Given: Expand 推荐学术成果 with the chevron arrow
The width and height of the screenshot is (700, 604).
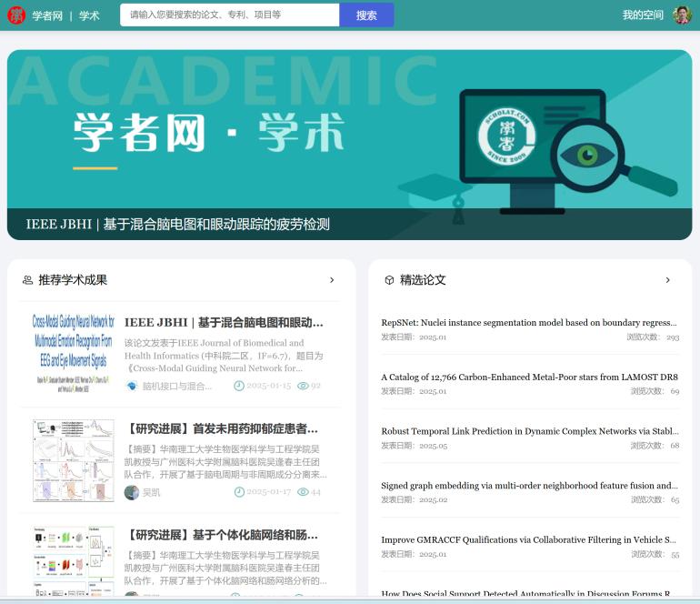Looking at the screenshot, I should 332,280.
